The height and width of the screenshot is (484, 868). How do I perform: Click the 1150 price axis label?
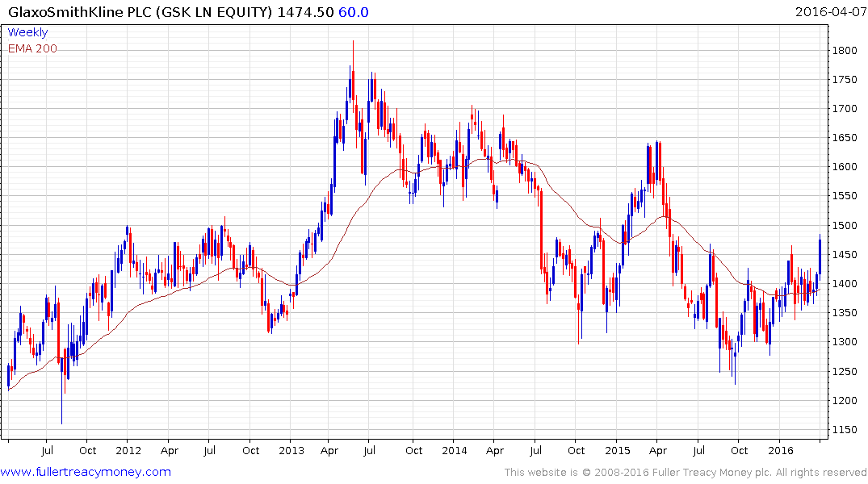click(x=845, y=430)
